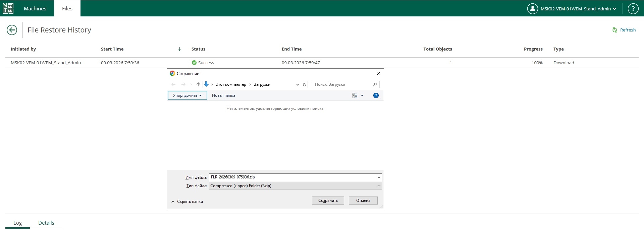Click the green Success status icon

click(x=194, y=63)
